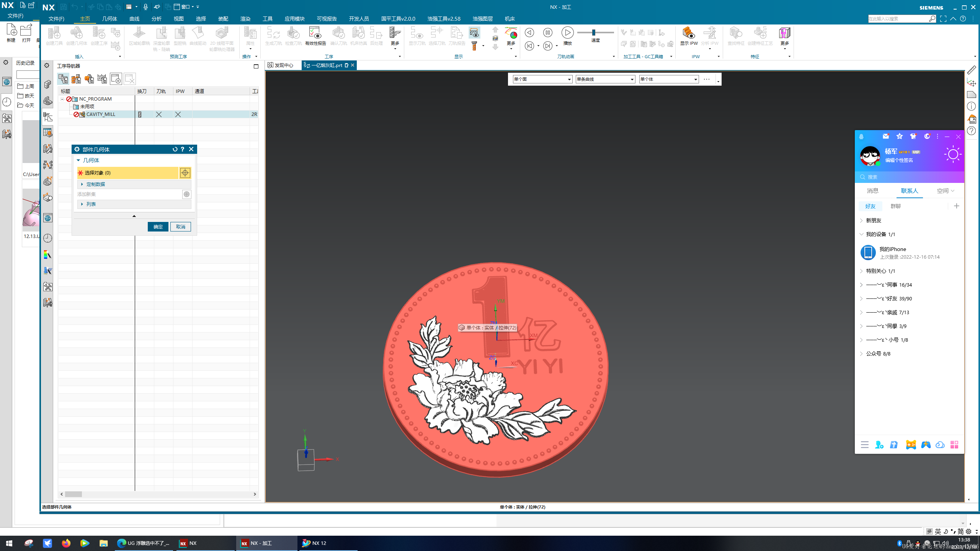Switch to Geometry View icon in navigator

(89, 79)
